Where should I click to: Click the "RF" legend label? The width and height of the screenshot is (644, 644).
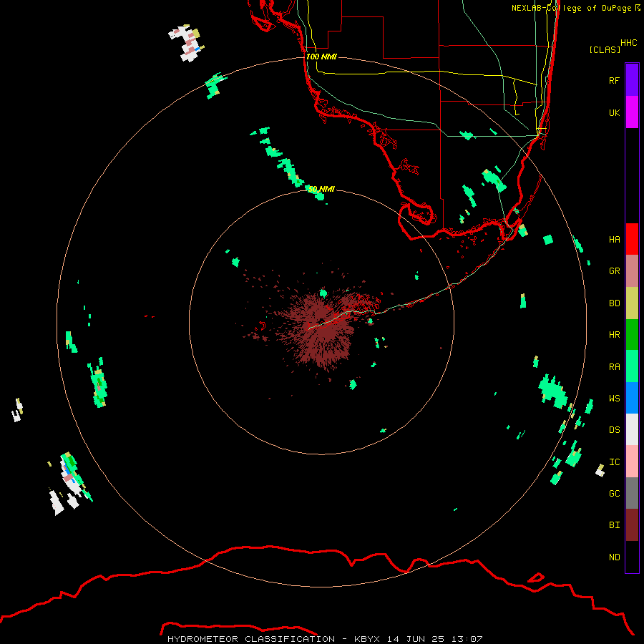pyautogui.click(x=614, y=80)
